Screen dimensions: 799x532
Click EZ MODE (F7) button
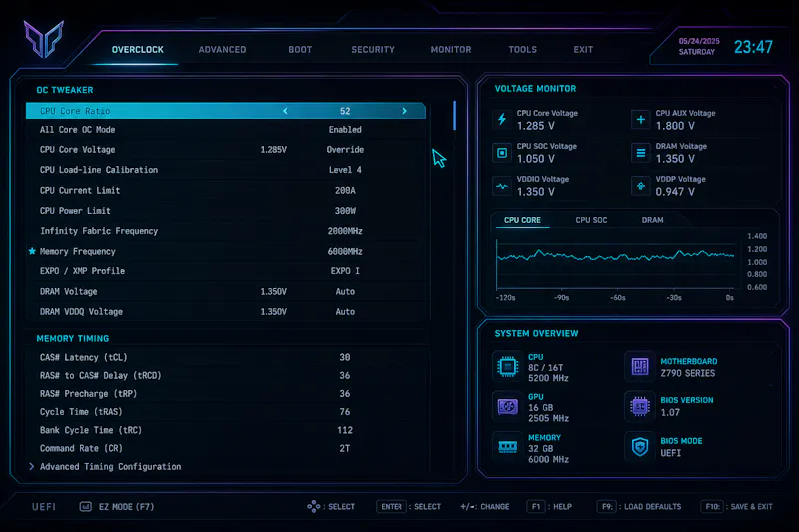coord(117,506)
